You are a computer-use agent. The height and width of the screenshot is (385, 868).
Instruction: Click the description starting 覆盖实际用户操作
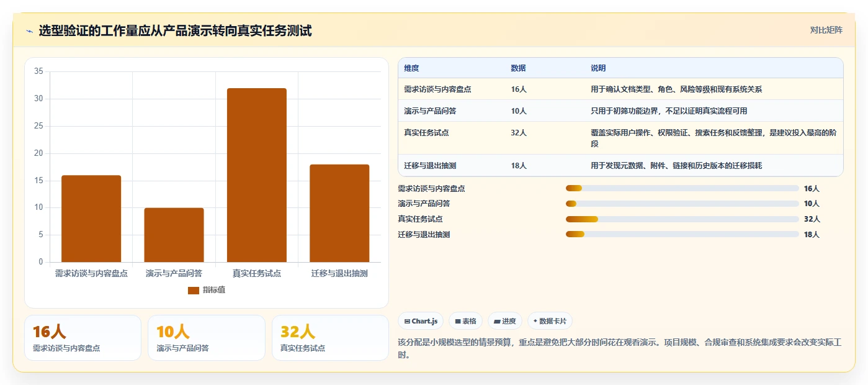(x=714, y=138)
